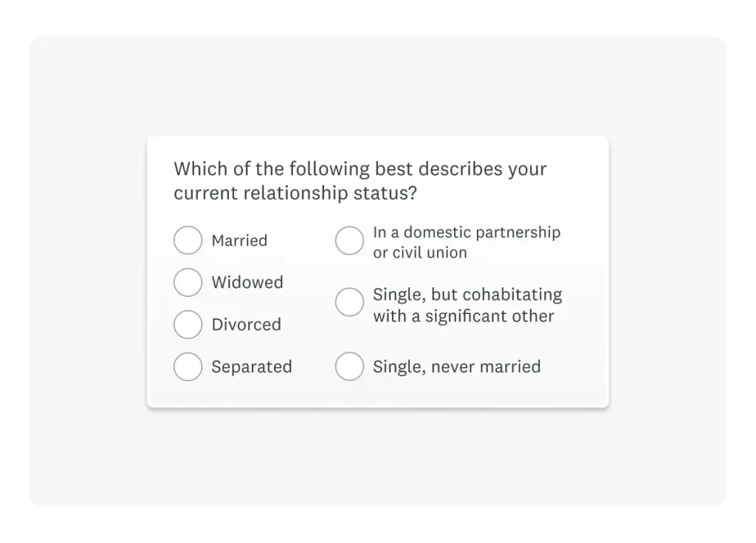Click the Divorced label text
This screenshot has height=543, width=756.
pos(246,324)
